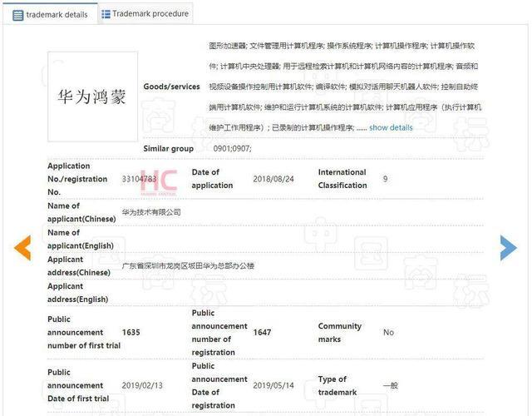Image resolution: width=532 pixels, height=416 pixels.
Task: Select similar group value 0901;0907;
Action: coord(233,148)
